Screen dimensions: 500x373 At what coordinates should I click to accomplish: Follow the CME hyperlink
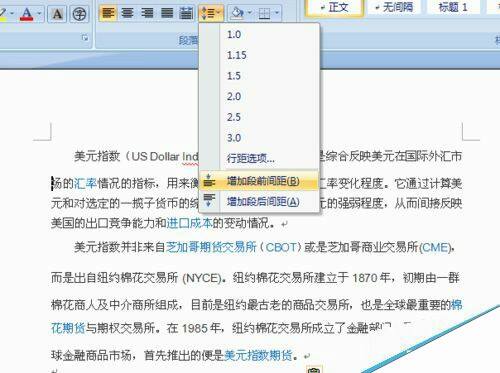(x=435, y=248)
